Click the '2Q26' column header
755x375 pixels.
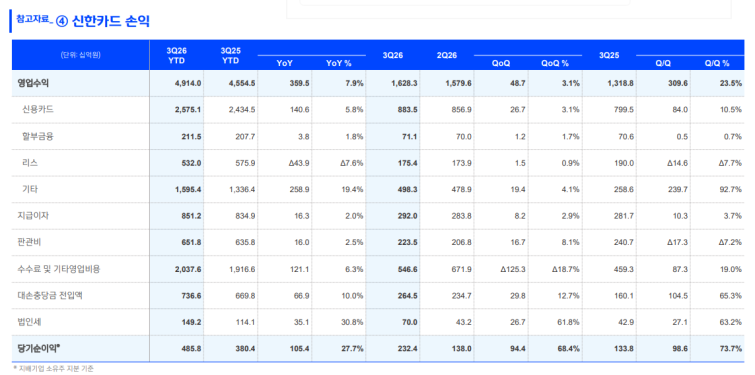tap(446, 55)
